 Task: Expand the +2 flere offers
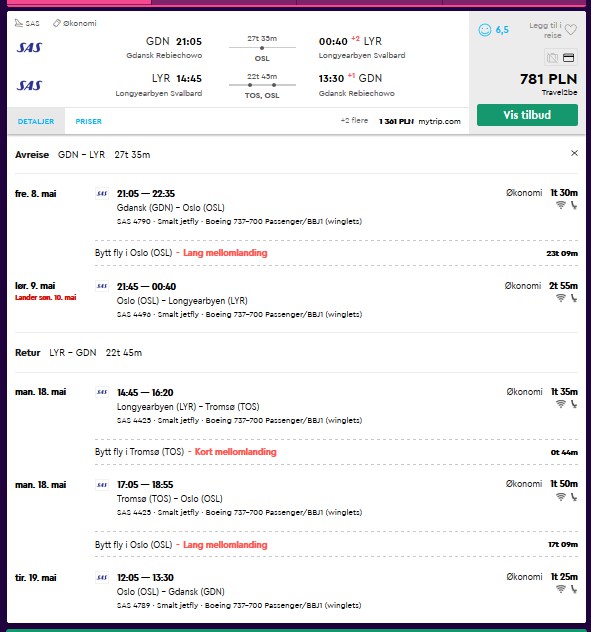coord(354,121)
